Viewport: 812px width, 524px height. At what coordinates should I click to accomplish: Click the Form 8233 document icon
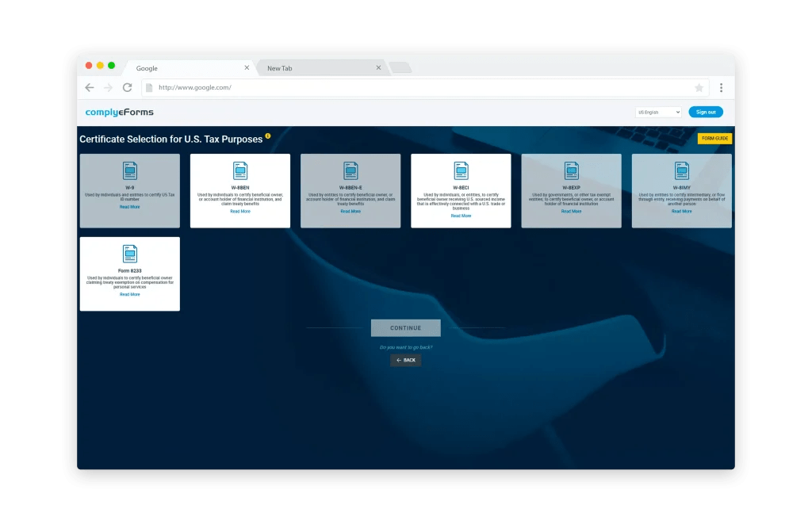pos(129,255)
